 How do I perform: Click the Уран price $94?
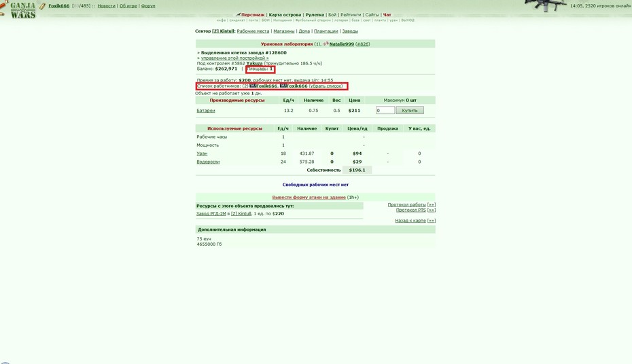pyautogui.click(x=357, y=153)
